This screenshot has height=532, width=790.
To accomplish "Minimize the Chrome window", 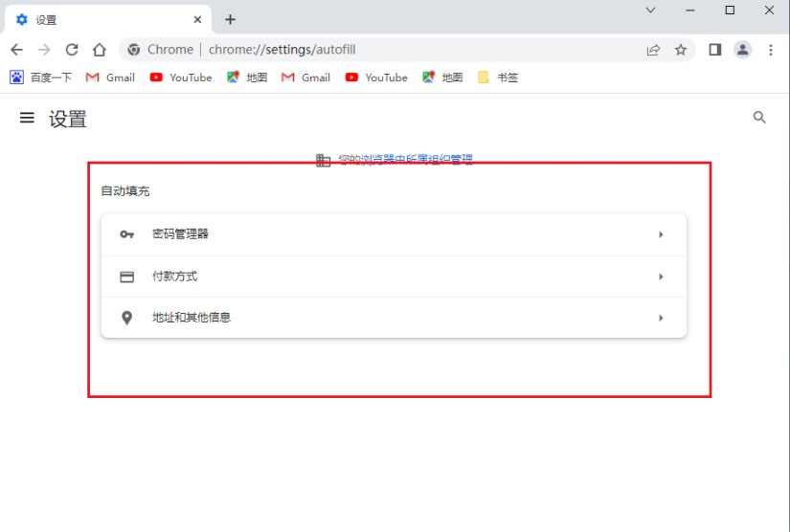I will [690, 11].
